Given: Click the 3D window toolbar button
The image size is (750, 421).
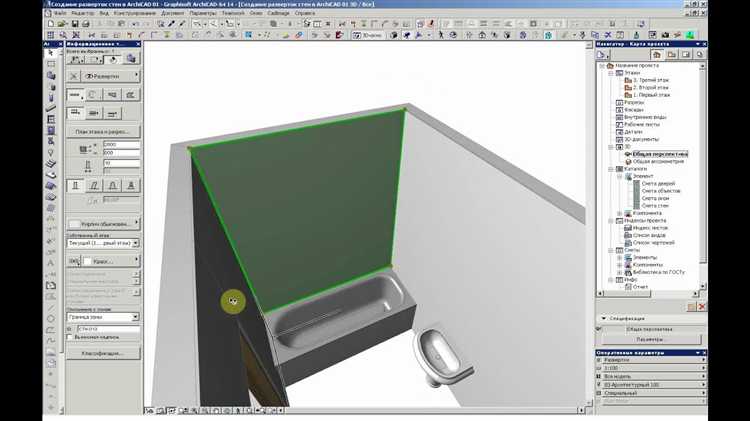Looking at the screenshot, I should point(367,35).
